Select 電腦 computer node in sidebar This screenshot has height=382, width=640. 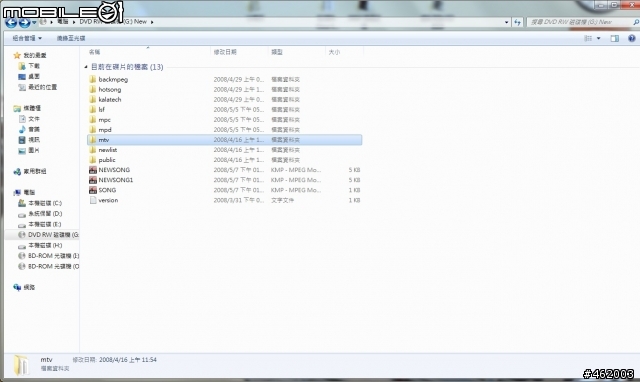click(x=24, y=192)
